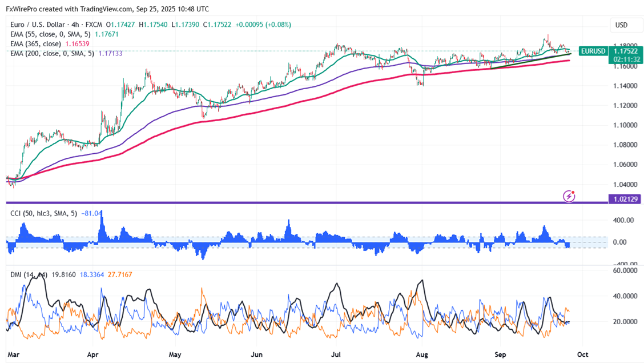Select the CCI (50, hlc3, SMA, 5) legend
The image size is (644, 363).
pos(43,213)
